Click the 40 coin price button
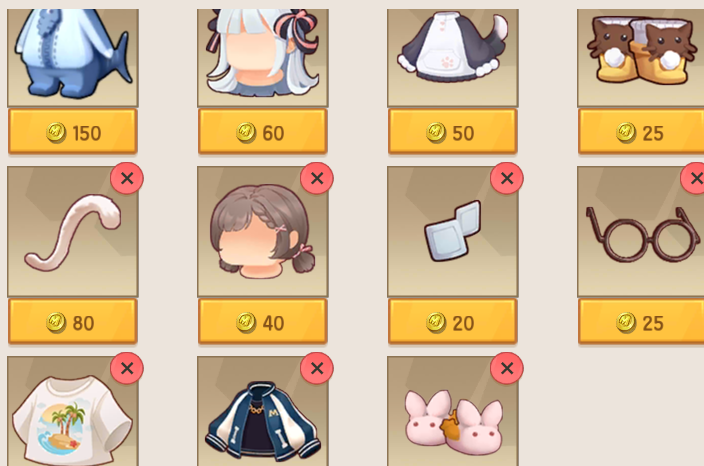 click(x=263, y=322)
